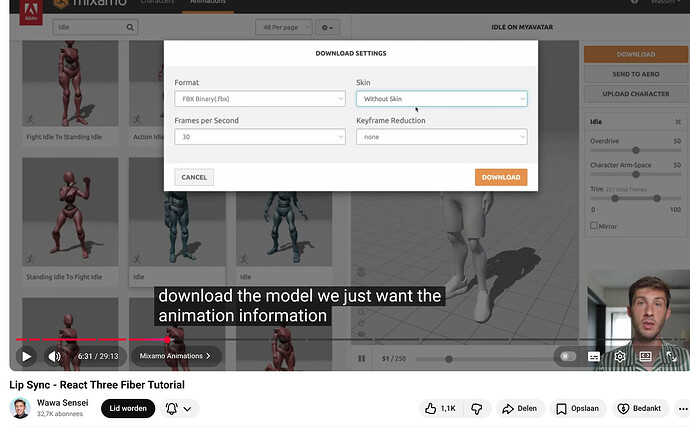Like the video with thumbs up
The width and height of the screenshot is (690, 427).
(x=438, y=408)
